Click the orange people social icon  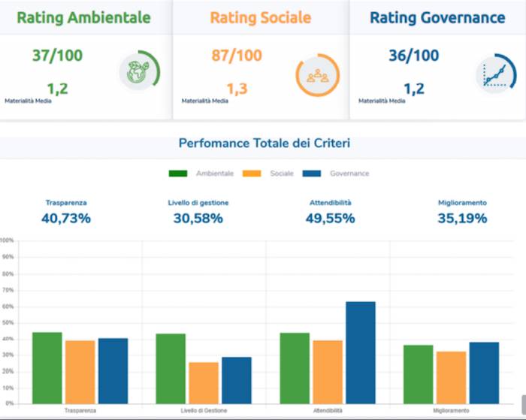[x=318, y=75]
